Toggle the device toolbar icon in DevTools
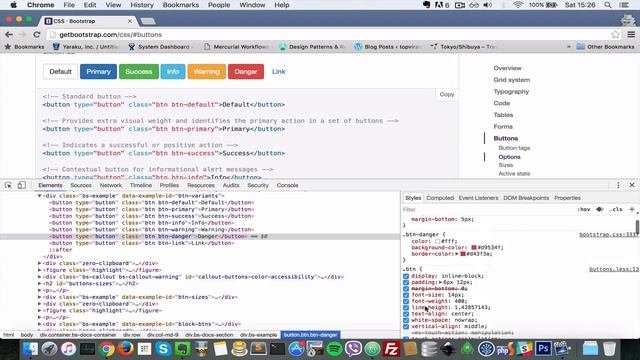Viewport: 640px width, 360px height. [x=21, y=185]
